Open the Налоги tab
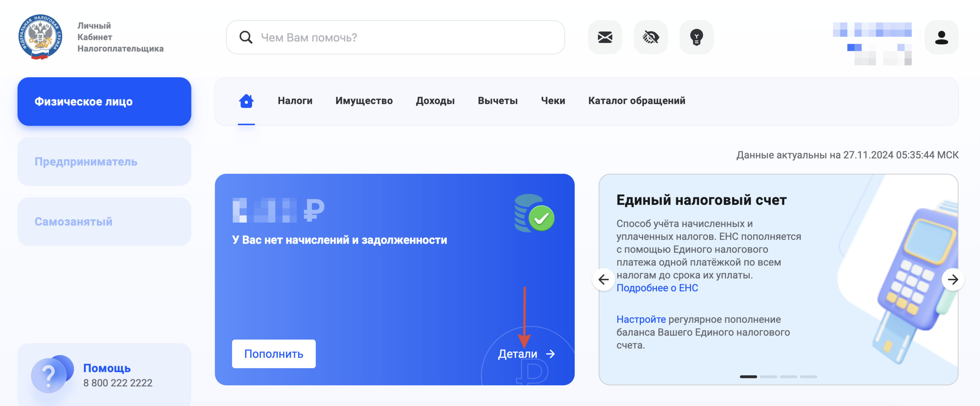Screen dimensions: 980x406 [295, 101]
